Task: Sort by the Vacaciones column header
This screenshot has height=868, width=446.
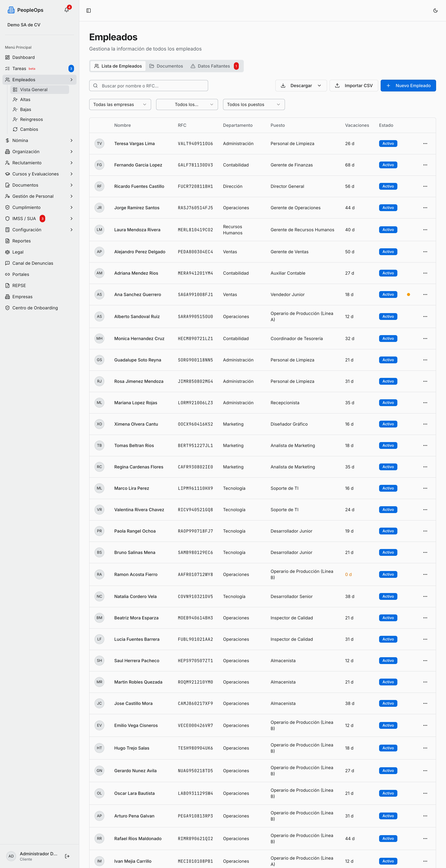Action: [x=357, y=125]
